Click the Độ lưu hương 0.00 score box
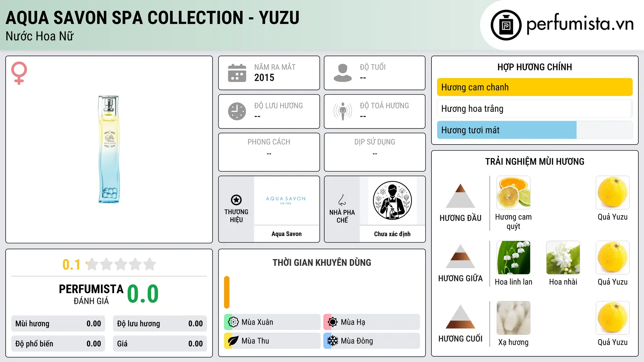 [160, 324]
